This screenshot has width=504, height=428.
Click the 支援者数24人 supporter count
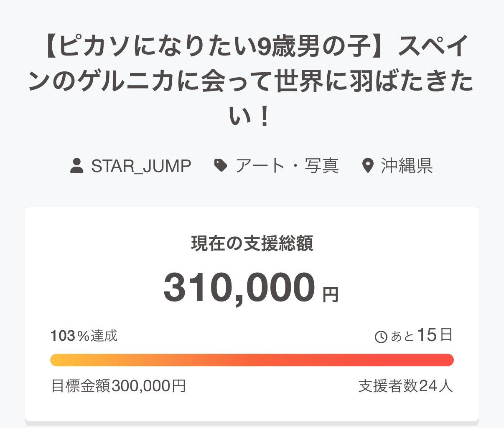click(405, 386)
